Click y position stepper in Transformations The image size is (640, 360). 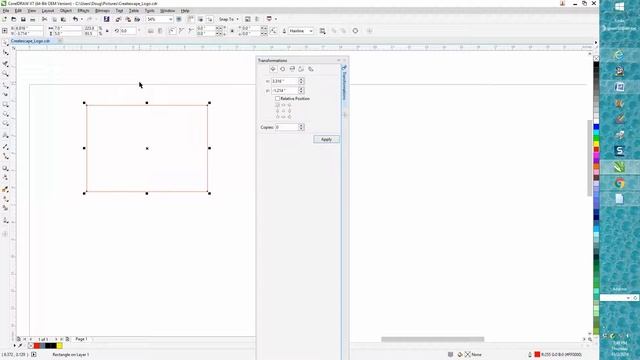tap(301, 91)
